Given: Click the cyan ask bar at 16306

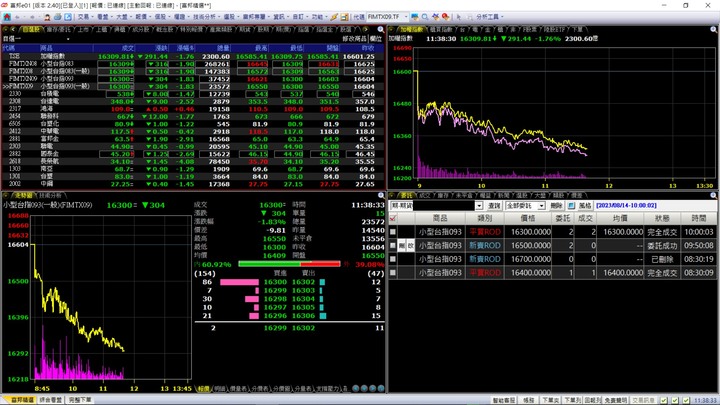Looking at the screenshot, I should [323, 316].
